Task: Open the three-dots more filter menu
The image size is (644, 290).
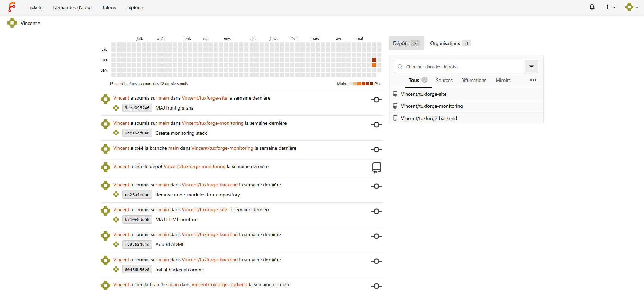Action: click(x=533, y=80)
